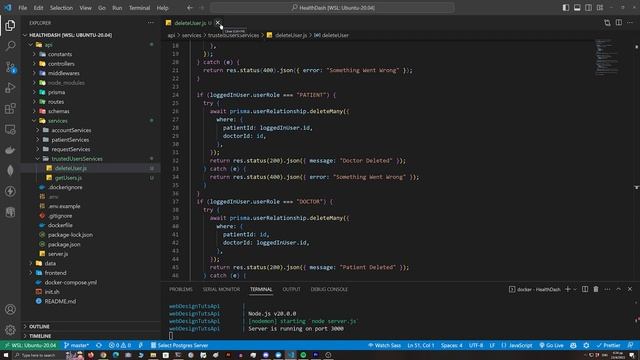Collapse the HEALTHDASH root folder

click(x=70, y=35)
